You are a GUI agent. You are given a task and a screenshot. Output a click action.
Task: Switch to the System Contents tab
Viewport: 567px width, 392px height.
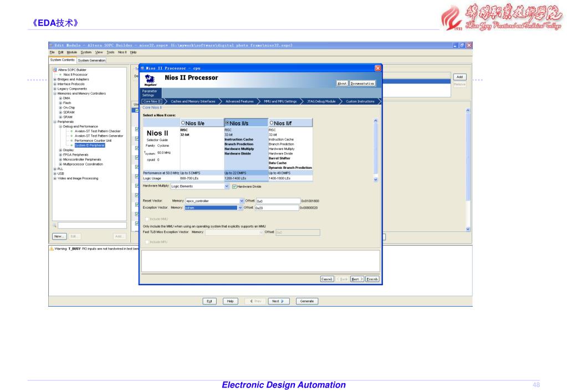(x=63, y=60)
